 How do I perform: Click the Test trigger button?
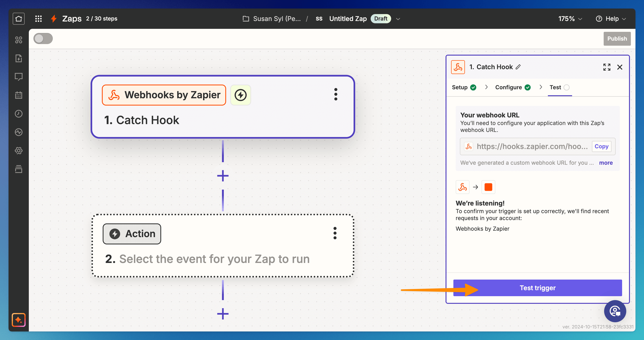point(537,288)
